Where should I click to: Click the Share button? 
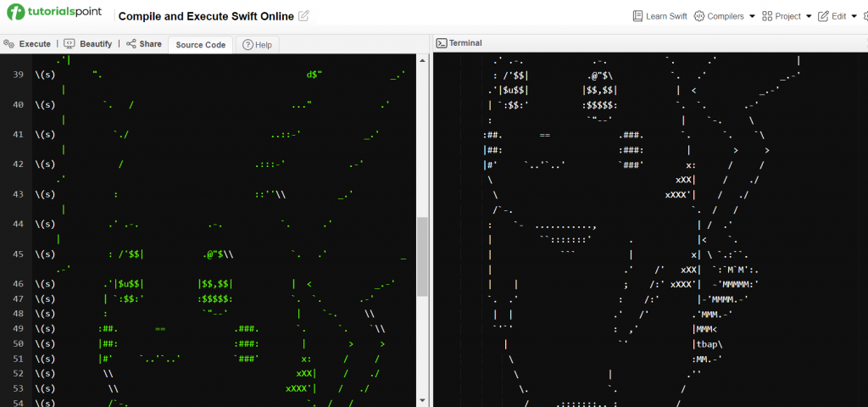[x=144, y=44]
